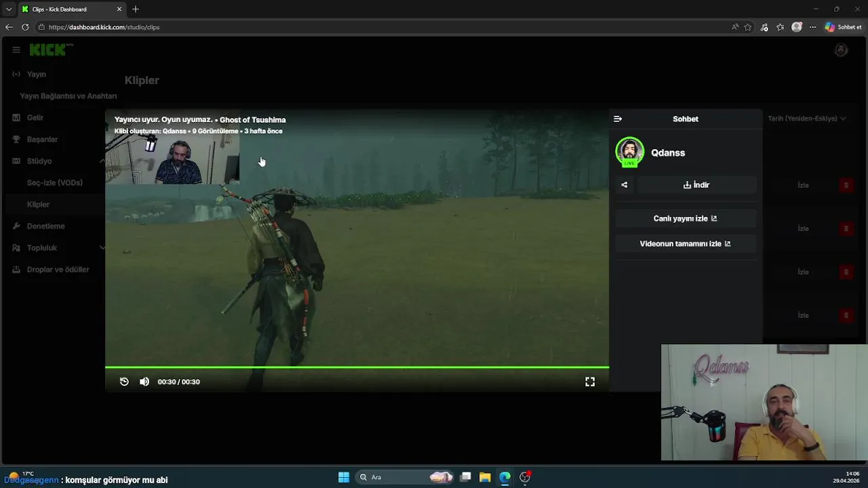Screen dimensions: 868x488
Task: Reload the page with refresh icon
Action: pos(25,27)
